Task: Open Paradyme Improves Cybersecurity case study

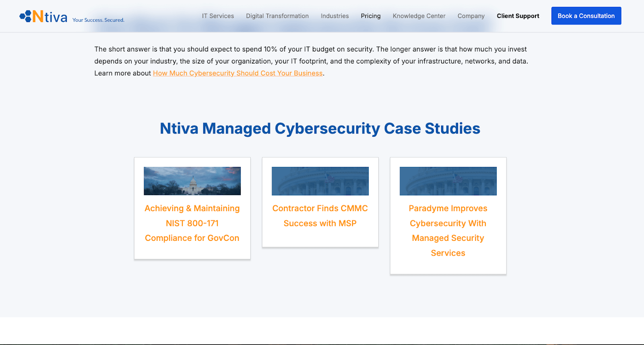Action: [x=448, y=231]
